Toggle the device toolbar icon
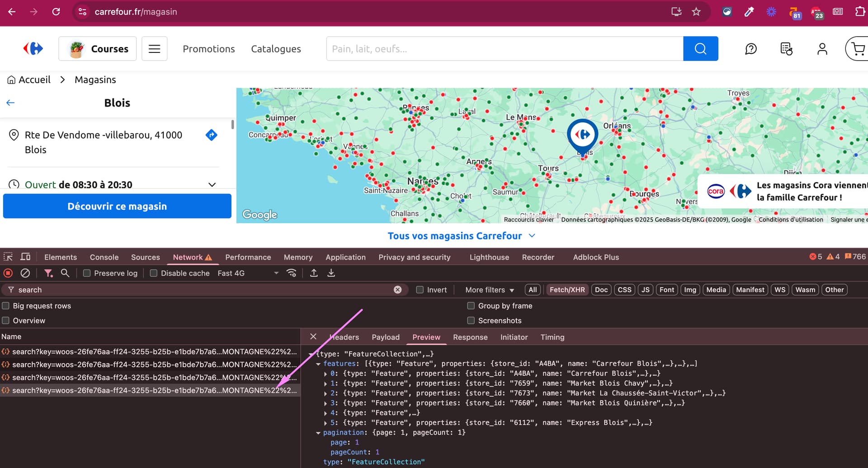 (26, 257)
